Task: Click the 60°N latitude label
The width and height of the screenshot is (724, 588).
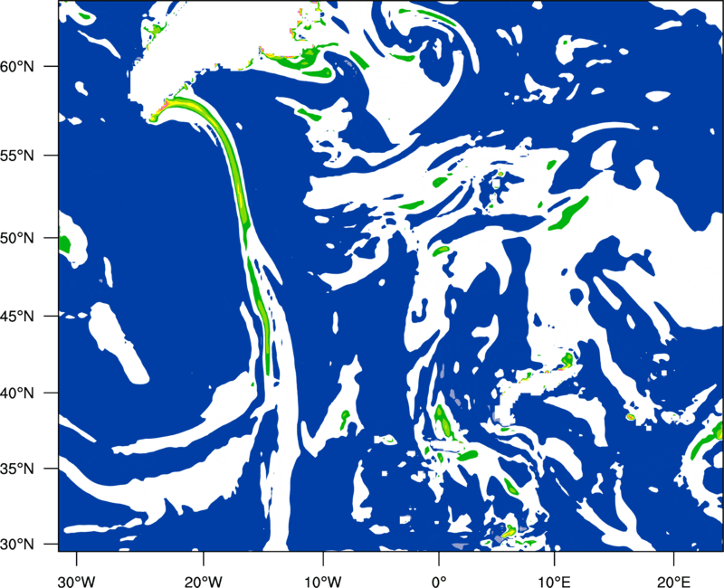Action: click(x=17, y=66)
